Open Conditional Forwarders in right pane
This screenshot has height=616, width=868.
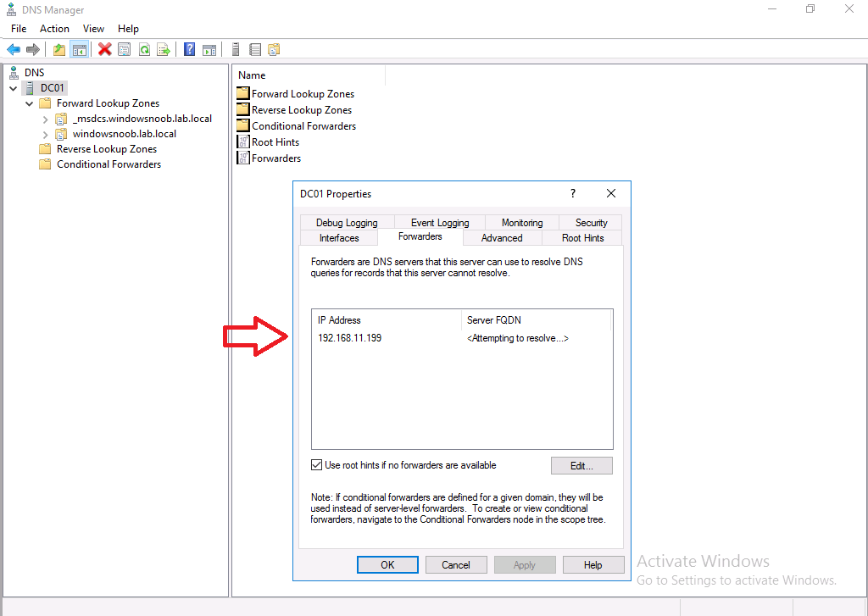pos(304,126)
